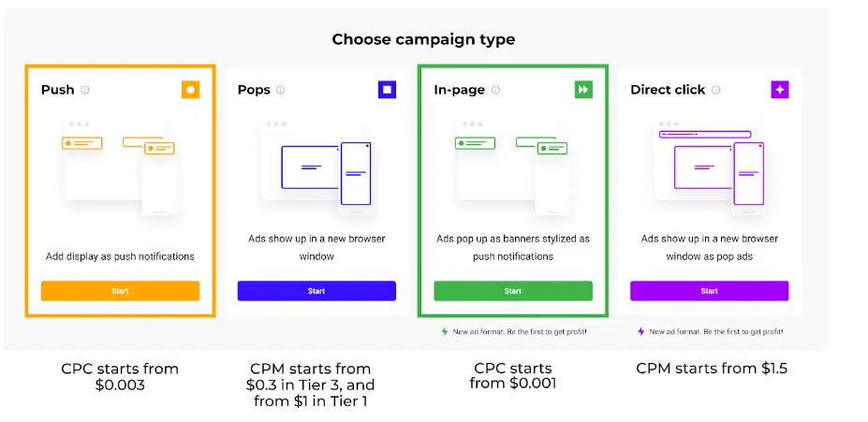Start a Direct click campaign, purple button
Image resolution: width=868 pixels, height=422 pixels.
[710, 291]
